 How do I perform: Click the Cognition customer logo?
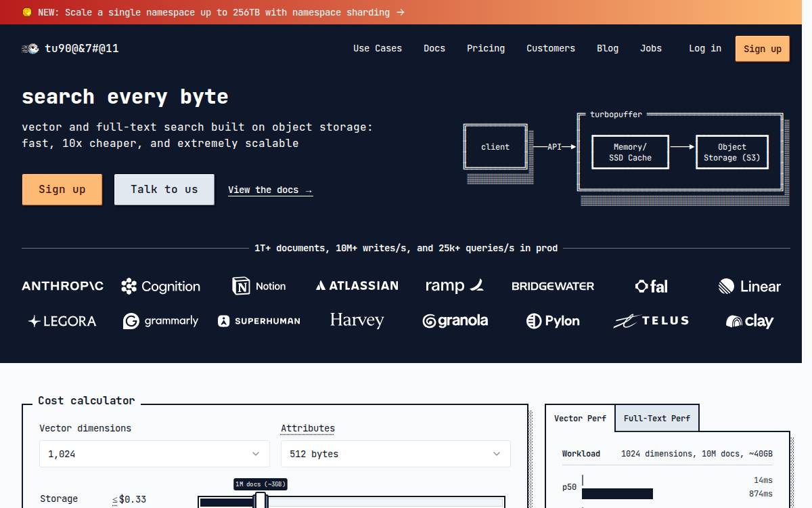tap(160, 287)
